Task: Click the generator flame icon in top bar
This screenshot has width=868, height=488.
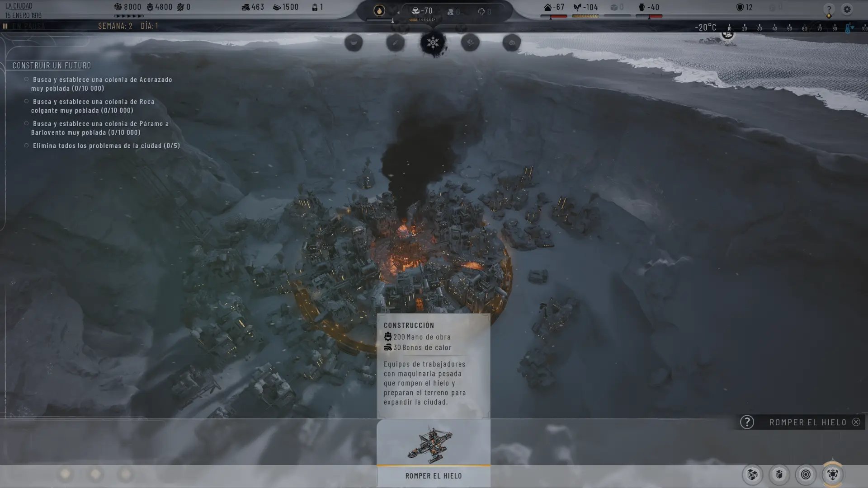Action: pos(379,10)
